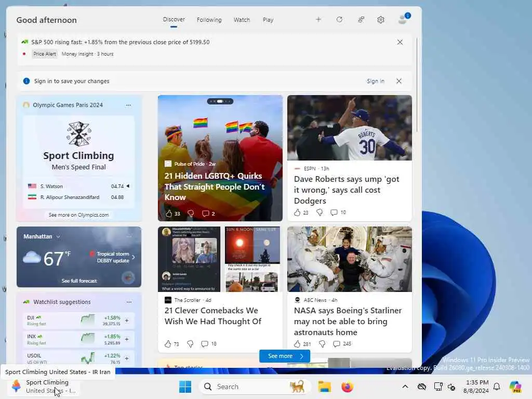Click the Price Alert tag
Image resolution: width=532 pixels, height=399 pixels.
point(45,54)
